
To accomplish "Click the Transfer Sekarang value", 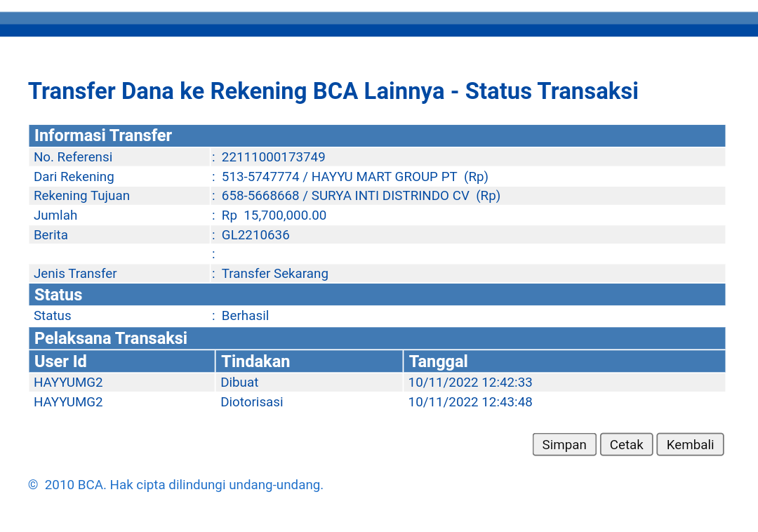I will (x=274, y=274).
